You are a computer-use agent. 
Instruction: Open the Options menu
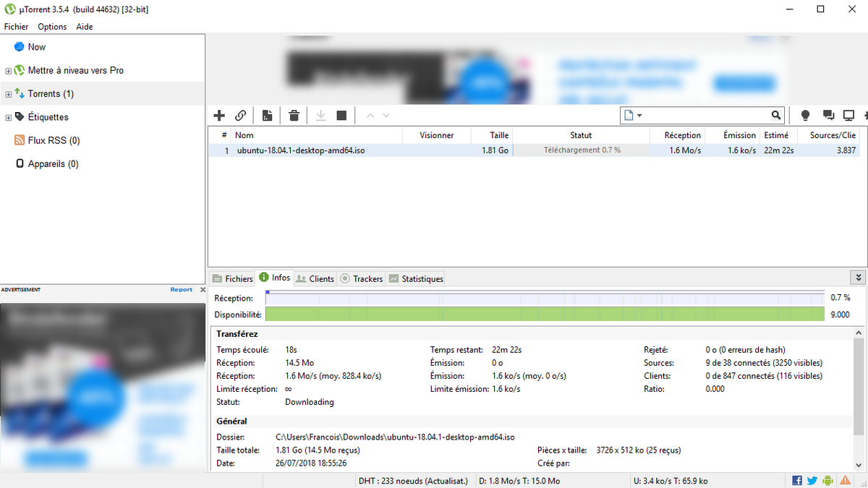click(51, 26)
